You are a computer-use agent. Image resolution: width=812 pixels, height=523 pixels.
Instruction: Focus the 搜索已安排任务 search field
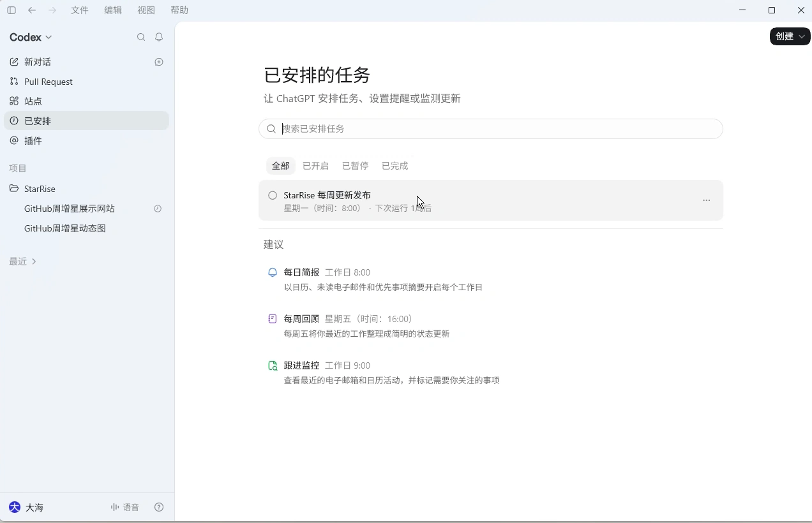490,129
